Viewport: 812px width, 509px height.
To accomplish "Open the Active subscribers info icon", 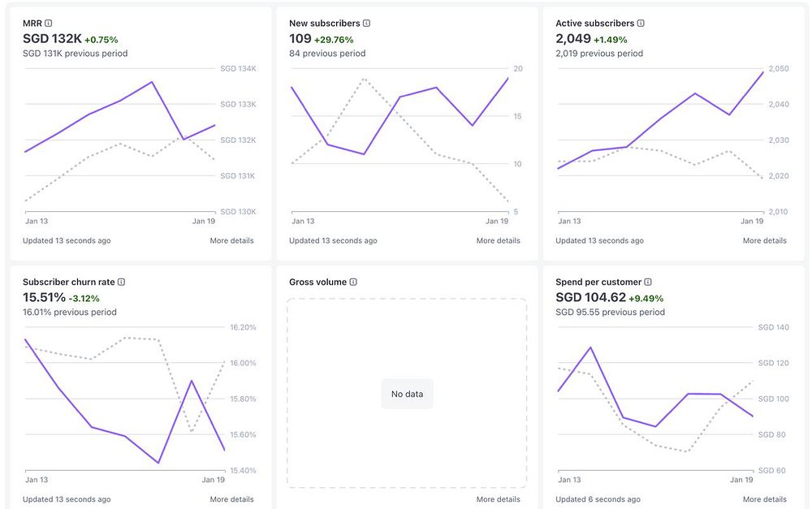I will coord(641,24).
